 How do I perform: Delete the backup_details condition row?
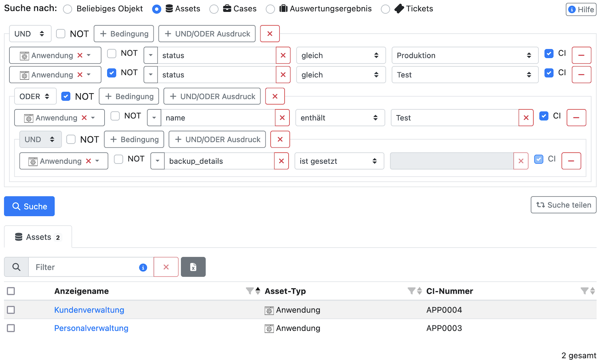click(x=571, y=161)
